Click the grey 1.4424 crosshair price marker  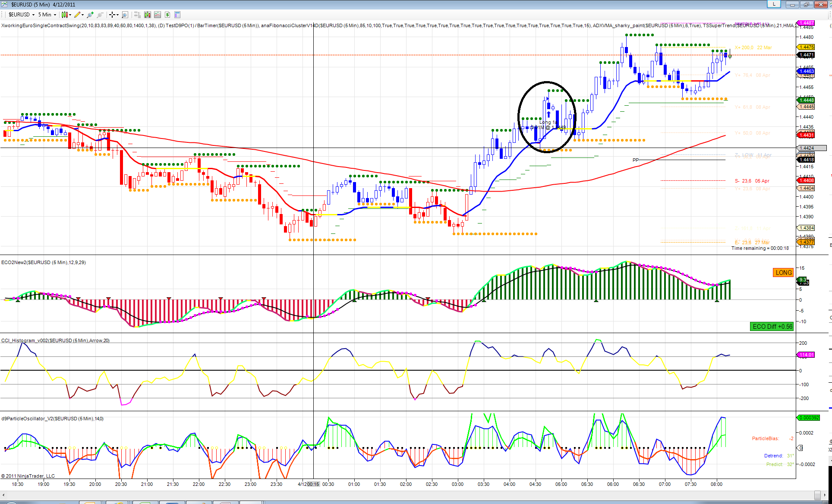[x=811, y=148]
